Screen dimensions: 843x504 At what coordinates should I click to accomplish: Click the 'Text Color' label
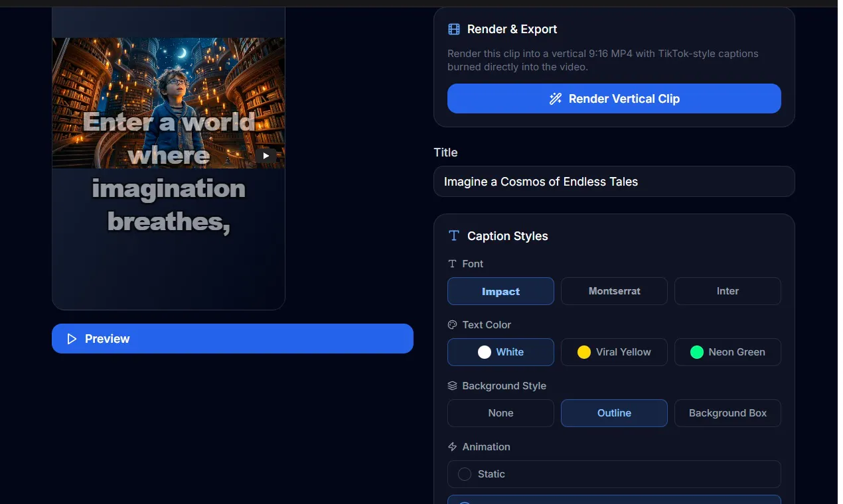(x=487, y=325)
